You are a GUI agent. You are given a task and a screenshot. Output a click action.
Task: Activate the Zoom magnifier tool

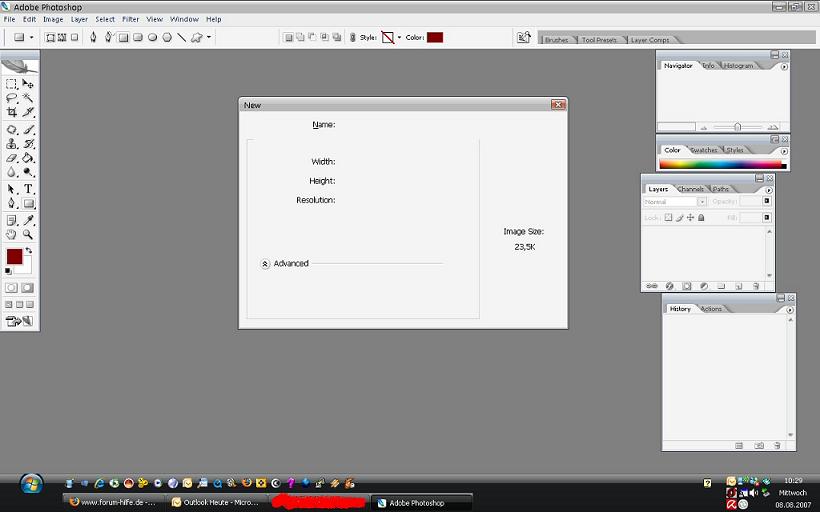pyautogui.click(x=28, y=234)
